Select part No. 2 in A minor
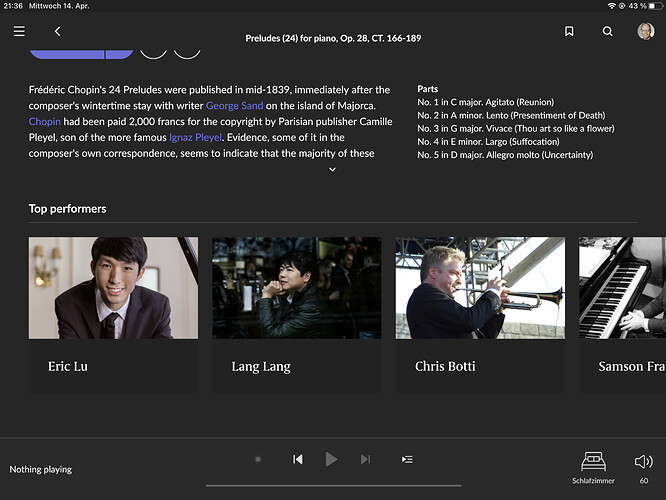Viewport: 666px width, 500px height. click(511, 115)
